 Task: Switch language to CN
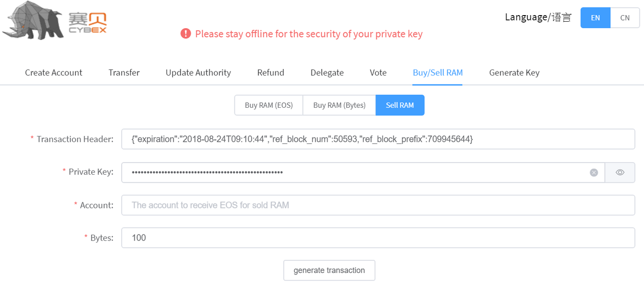pos(625,18)
